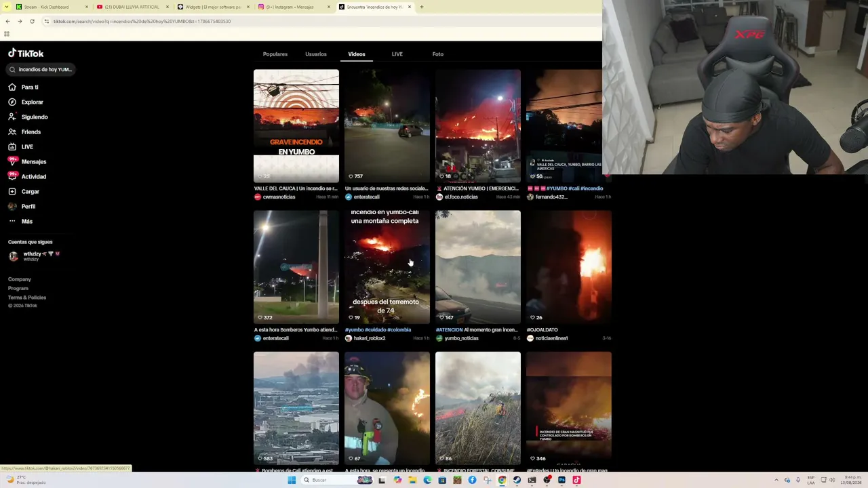Open Chrome from the taskbar
Screen dimensions: 868x488
[x=502, y=480]
